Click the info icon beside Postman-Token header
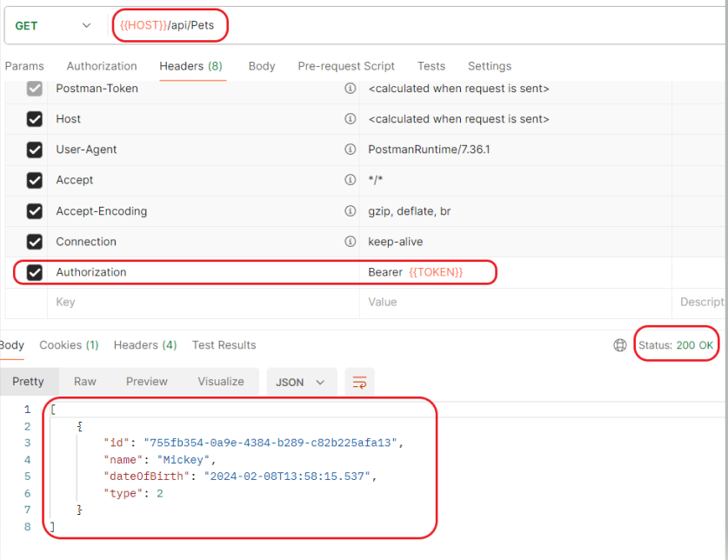Image resolution: width=728 pixels, height=560 pixels. (x=351, y=89)
